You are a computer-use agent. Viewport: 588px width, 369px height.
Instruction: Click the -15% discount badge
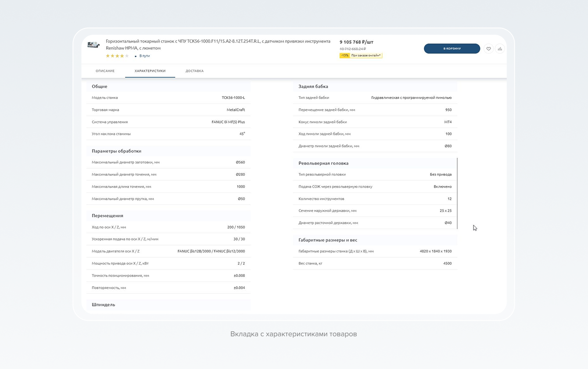click(x=344, y=56)
